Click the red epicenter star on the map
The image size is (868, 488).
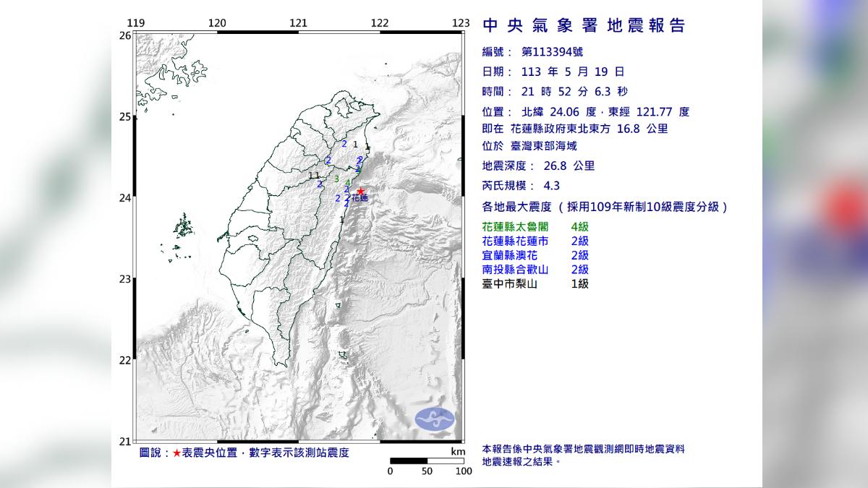click(360, 192)
